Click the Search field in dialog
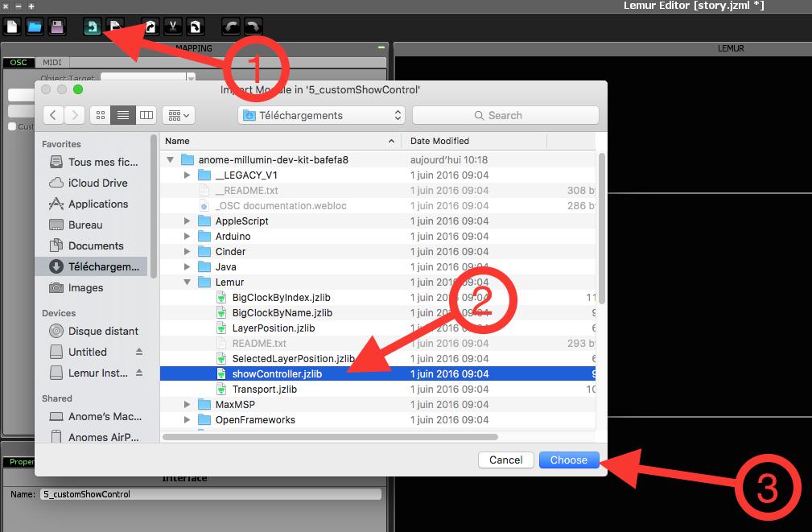 point(505,115)
